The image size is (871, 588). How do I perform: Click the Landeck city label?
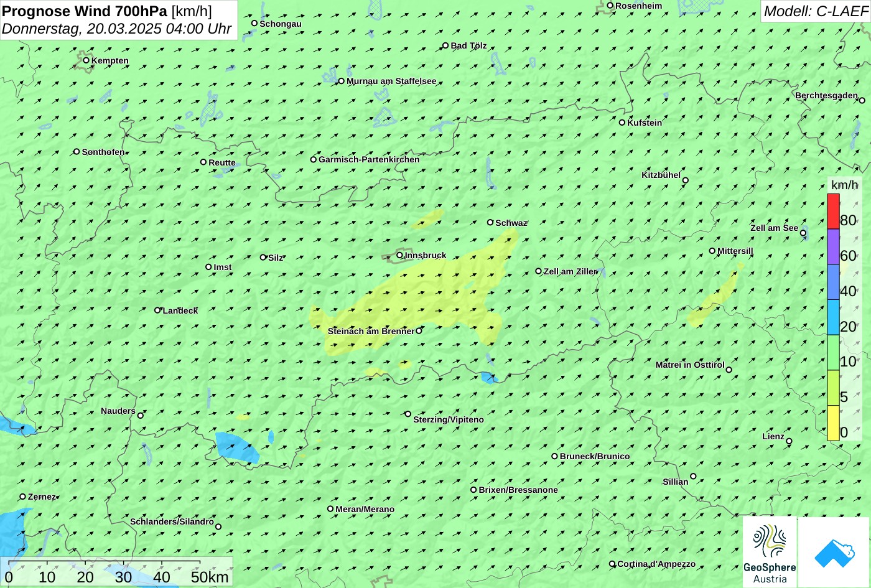point(180,310)
